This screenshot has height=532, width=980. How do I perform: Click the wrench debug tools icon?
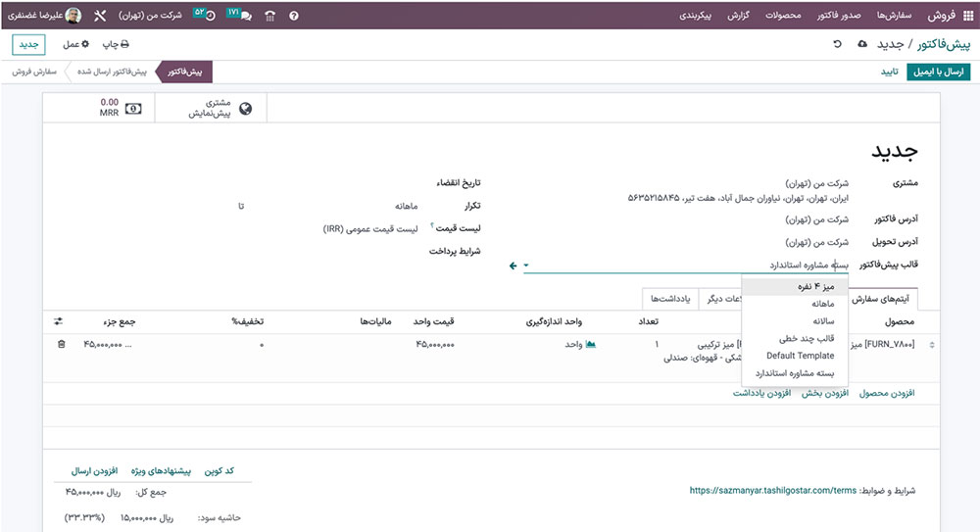[100, 16]
